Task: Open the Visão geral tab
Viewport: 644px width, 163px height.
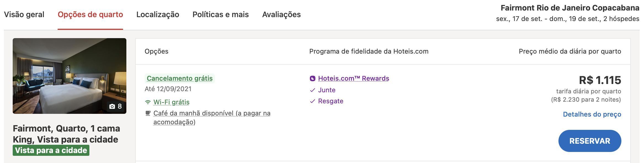Action: [x=24, y=14]
